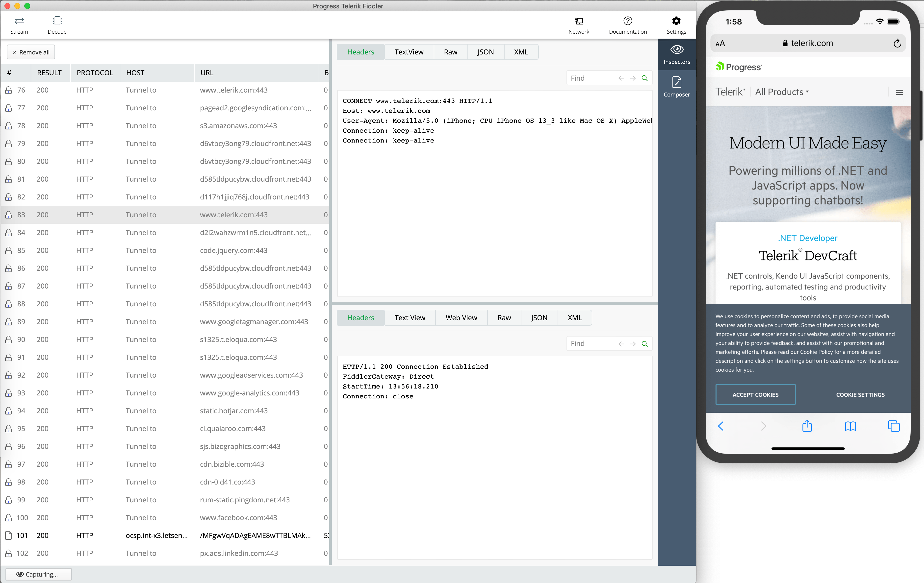Select session 95 cl.qualaroo.com:443
Screen dimensions: 924x583
tap(165, 428)
